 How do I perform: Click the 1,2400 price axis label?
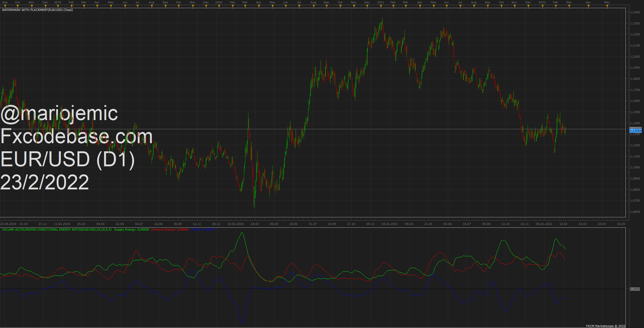coord(635,12)
